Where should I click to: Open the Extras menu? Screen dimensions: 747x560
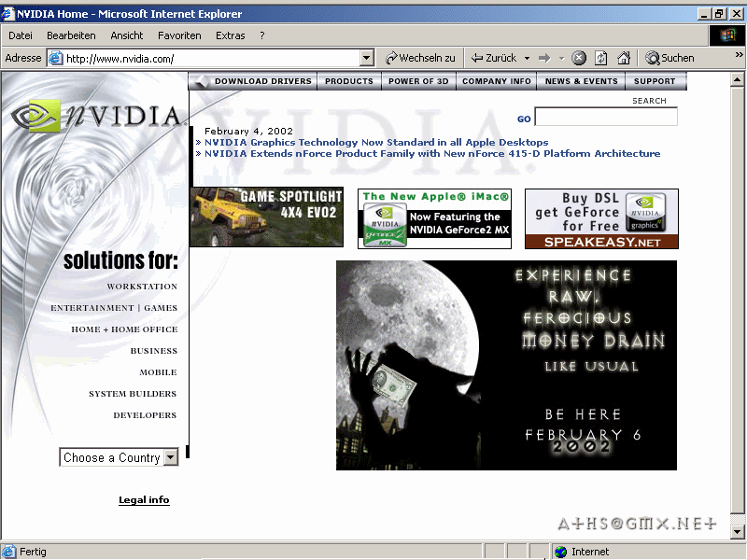230,35
